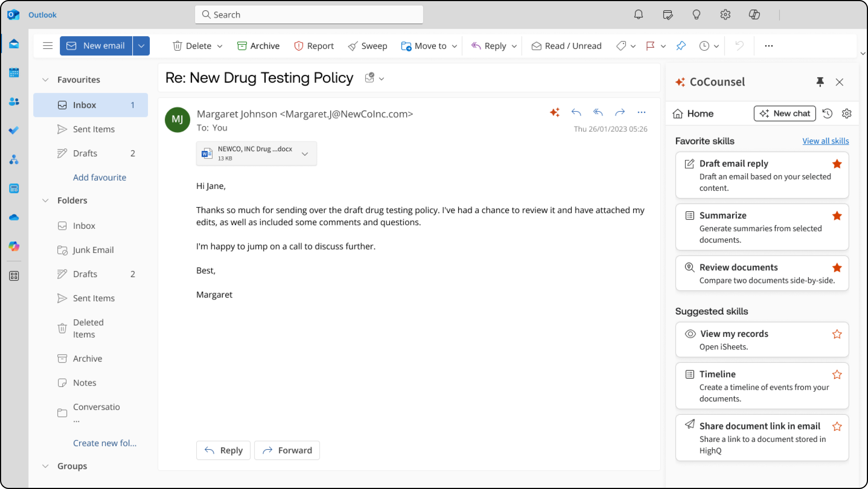Open attachment options for NEWCO docx
The height and width of the screenshot is (489, 868).
pyautogui.click(x=305, y=154)
